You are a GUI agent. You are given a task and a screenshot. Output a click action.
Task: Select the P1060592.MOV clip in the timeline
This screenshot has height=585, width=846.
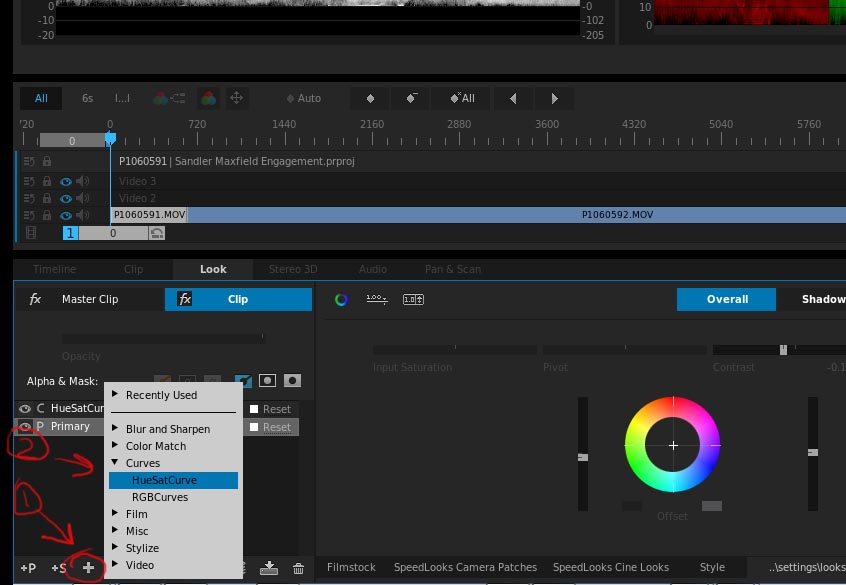pyautogui.click(x=617, y=215)
